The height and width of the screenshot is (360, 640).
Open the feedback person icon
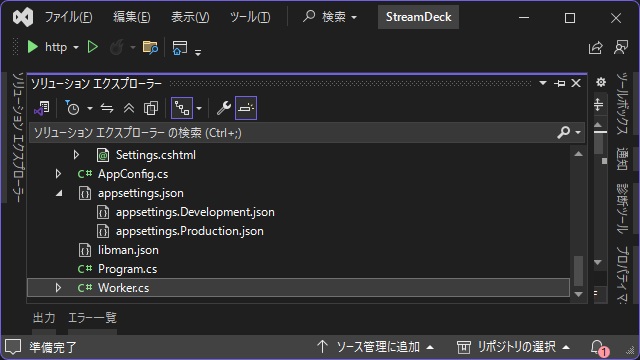tap(621, 47)
